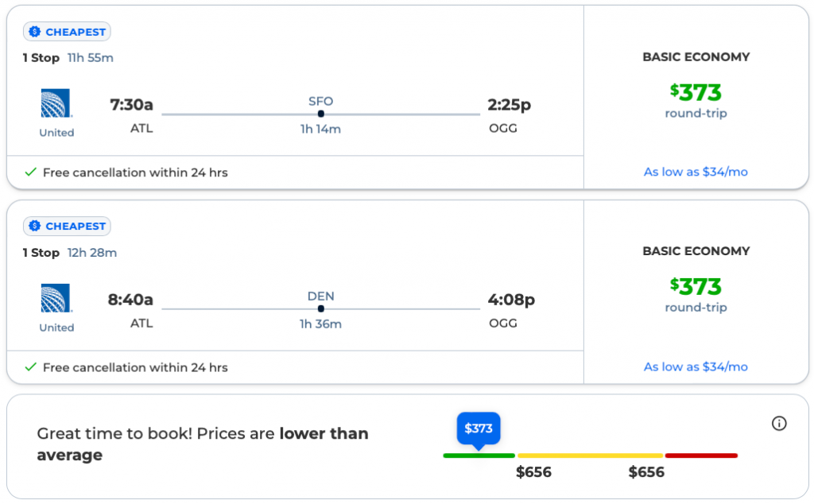Image resolution: width=814 pixels, height=504 pixels.
Task: Open the SFO flight's 'As low as $34/mo' link
Action: [696, 172]
